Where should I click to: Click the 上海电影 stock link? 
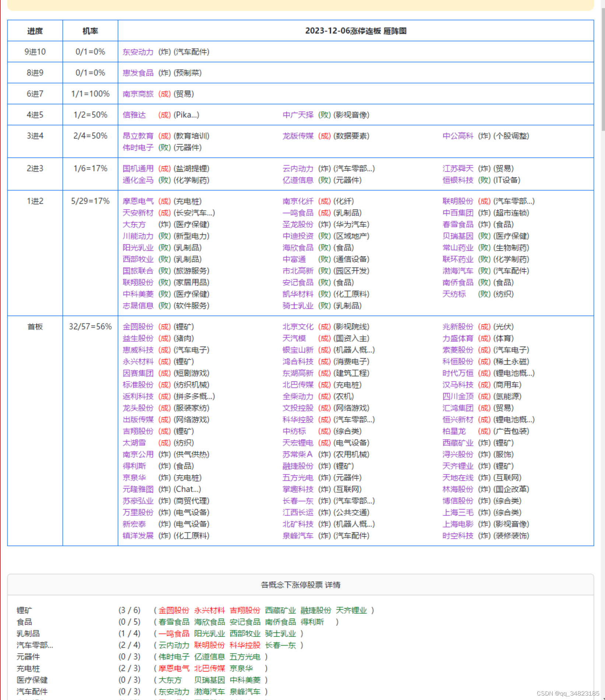coord(458,524)
